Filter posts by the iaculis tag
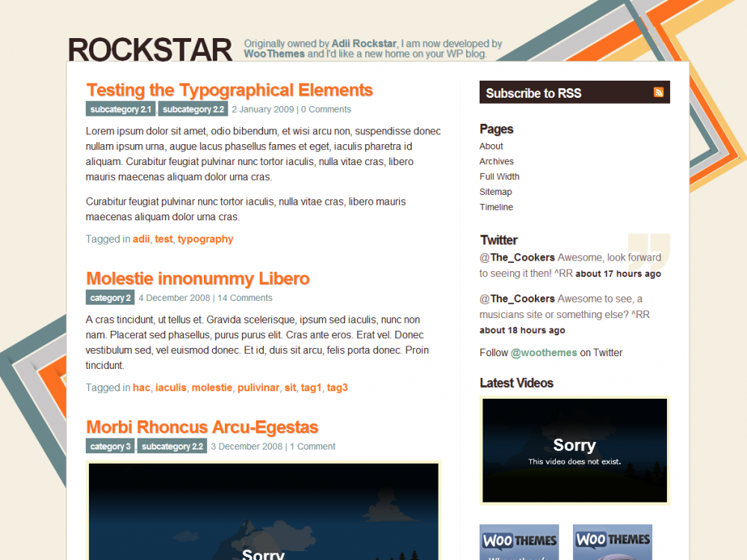 170,388
